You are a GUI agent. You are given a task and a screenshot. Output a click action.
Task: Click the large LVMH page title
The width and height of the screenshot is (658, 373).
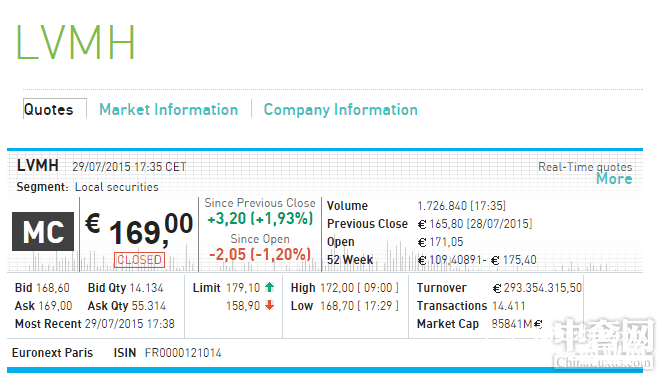76,42
